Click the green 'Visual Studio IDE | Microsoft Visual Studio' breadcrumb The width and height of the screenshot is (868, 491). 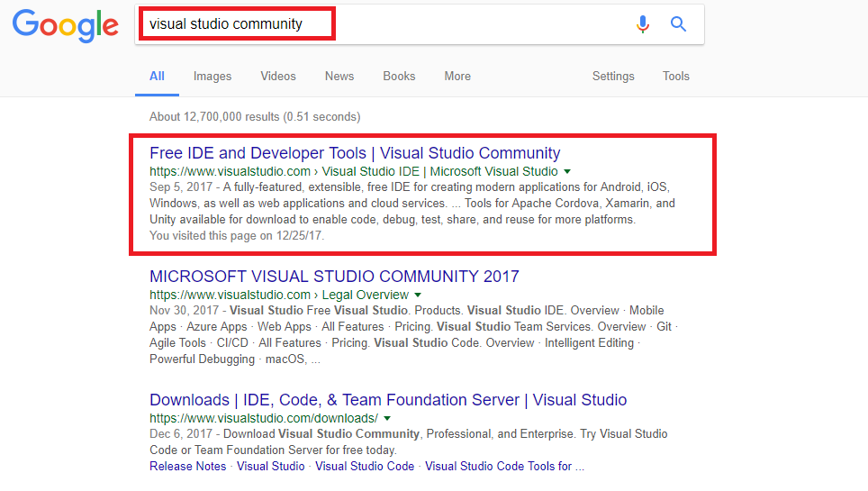click(440, 171)
